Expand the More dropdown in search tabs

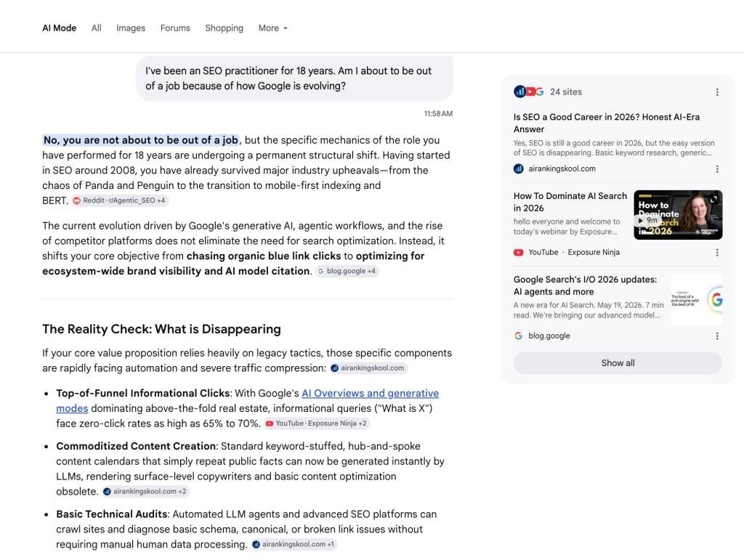[273, 28]
